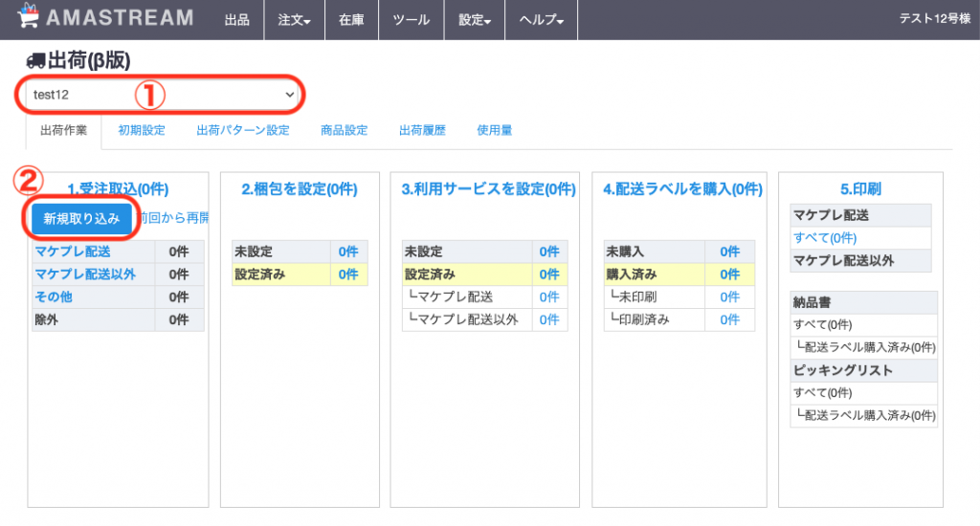980x526 pixels.
Task: Select the 出荷作業 tab
Action: click(x=64, y=131)
